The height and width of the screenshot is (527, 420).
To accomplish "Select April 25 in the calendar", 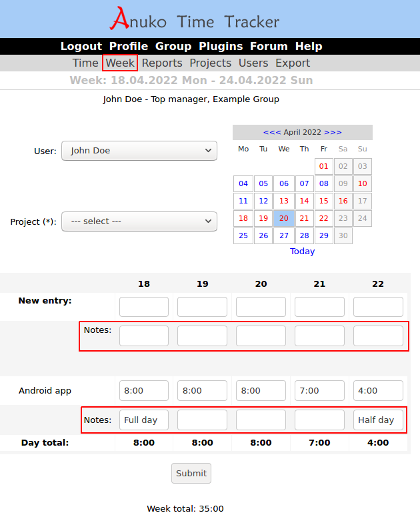I will pos(243,235).
